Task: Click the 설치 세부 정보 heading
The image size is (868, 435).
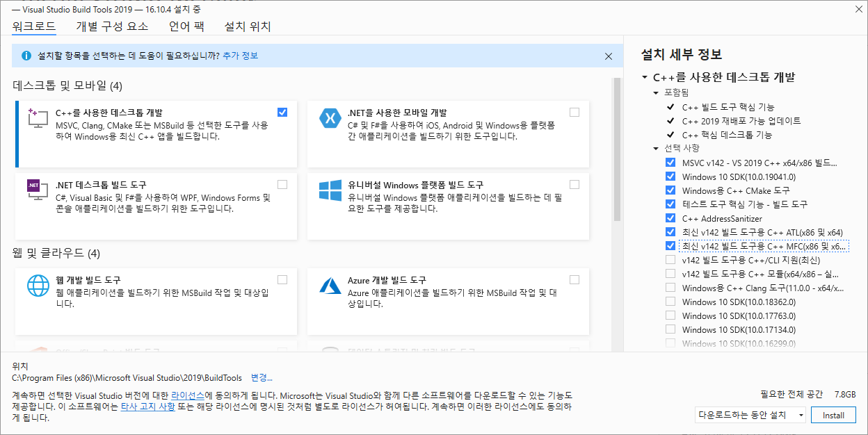Action: tap(682, 54)
